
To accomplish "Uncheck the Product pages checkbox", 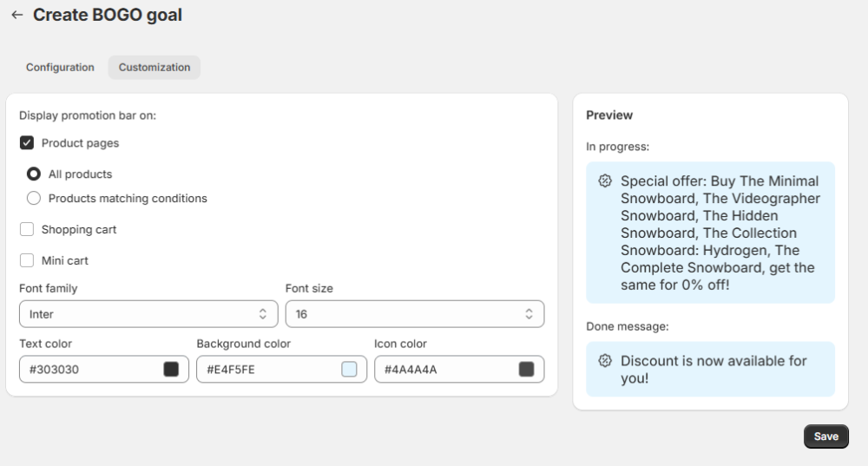I will (x=27, y=143).
